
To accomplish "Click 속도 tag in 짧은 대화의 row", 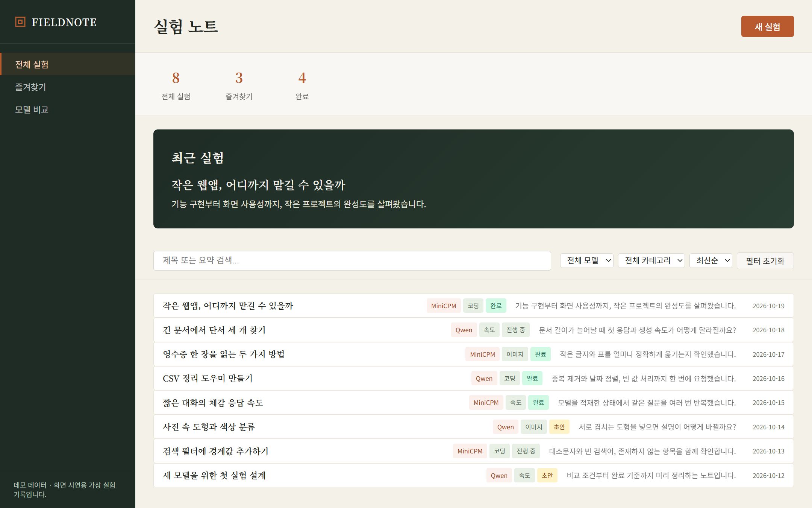I will (516, 403).
